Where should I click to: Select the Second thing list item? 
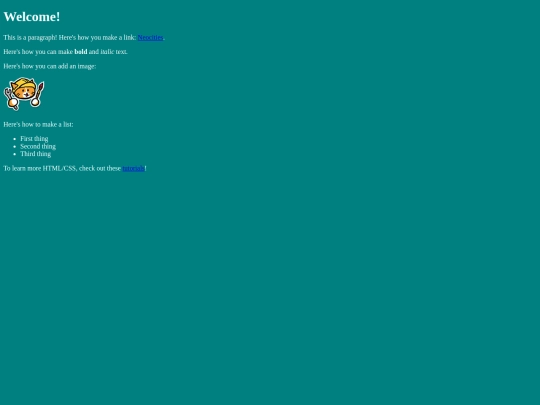tap(38, 146)
